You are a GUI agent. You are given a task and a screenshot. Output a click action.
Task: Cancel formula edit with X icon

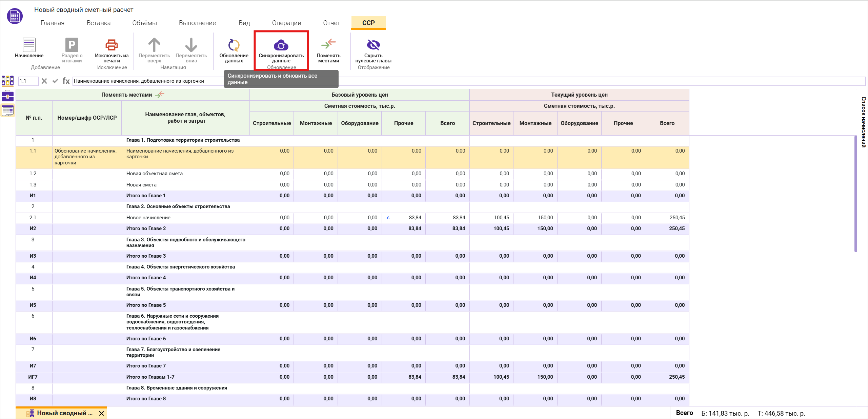(x=44, y=81)
